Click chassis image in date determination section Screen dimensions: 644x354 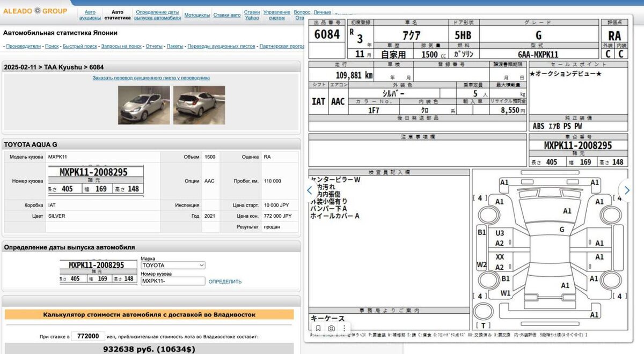pos(98,272)
